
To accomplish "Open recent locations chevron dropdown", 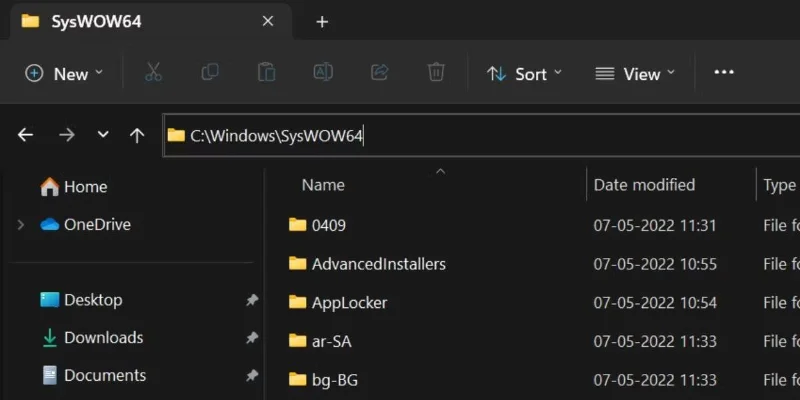I will tap(103, 135).
